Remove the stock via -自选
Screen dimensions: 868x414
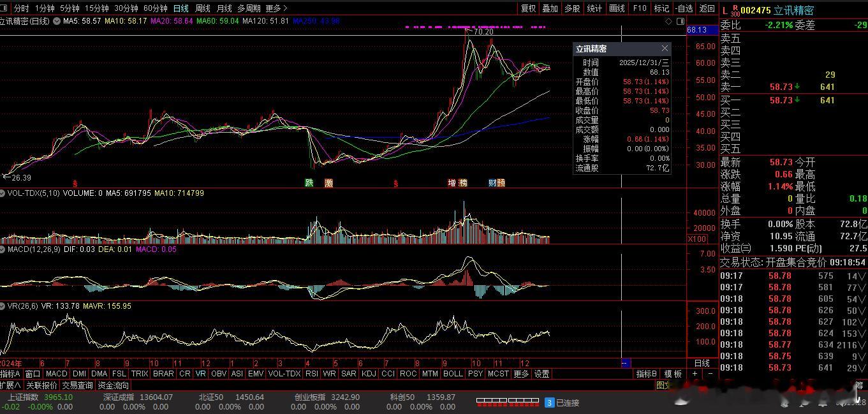coord(684,8)
